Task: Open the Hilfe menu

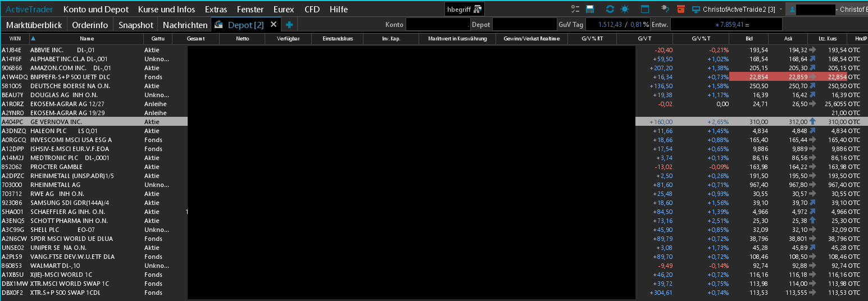Action: tap(339, 10)
